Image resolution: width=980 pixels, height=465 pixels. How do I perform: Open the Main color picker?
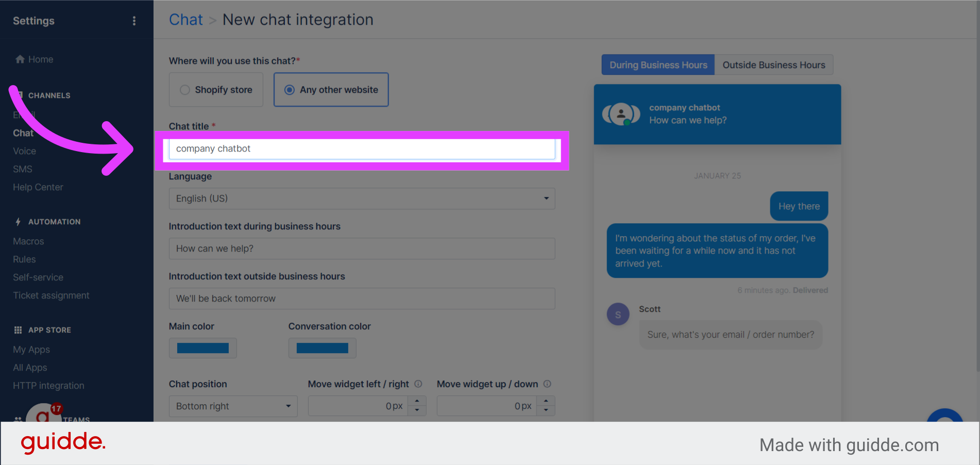(203, 348)
